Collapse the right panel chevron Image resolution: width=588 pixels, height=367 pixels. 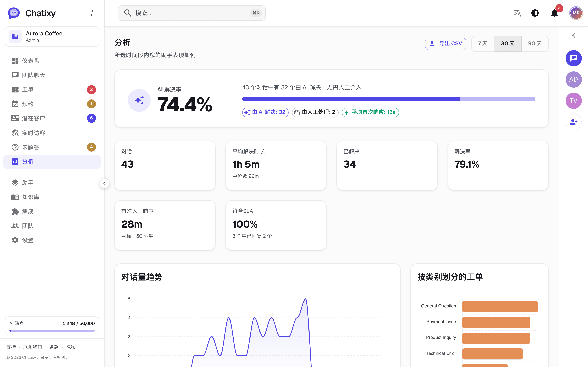(574, 36)
